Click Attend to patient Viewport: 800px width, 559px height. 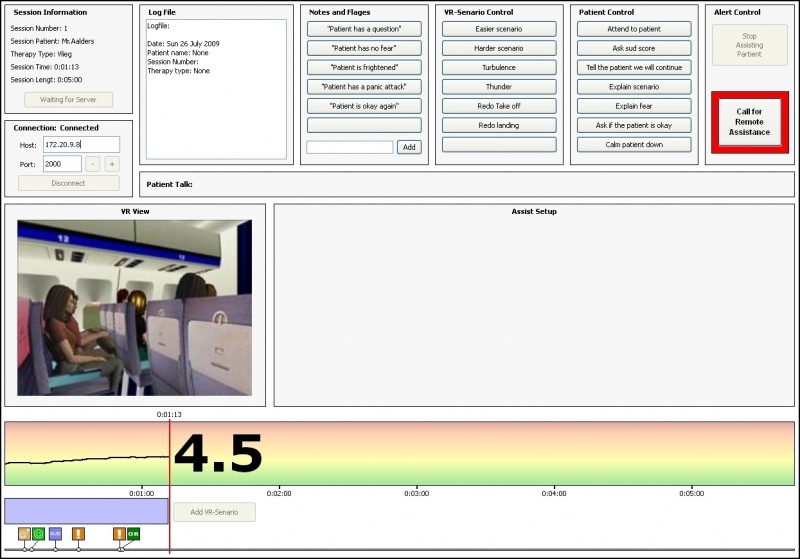634,29
